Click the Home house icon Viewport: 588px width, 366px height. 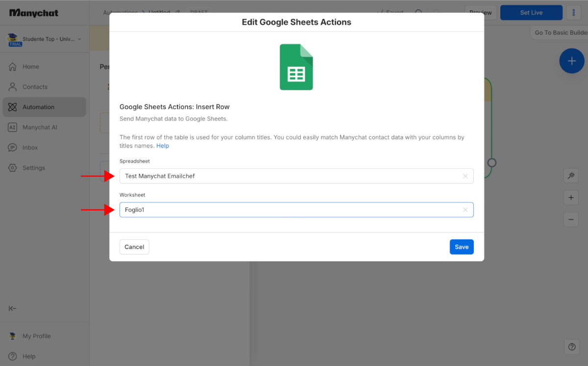(x=13, y=67)
